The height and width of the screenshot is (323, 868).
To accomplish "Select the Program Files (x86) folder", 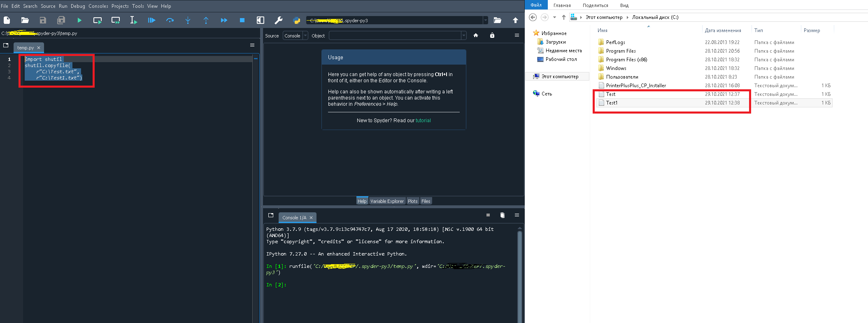I will (x=626, y=60).
